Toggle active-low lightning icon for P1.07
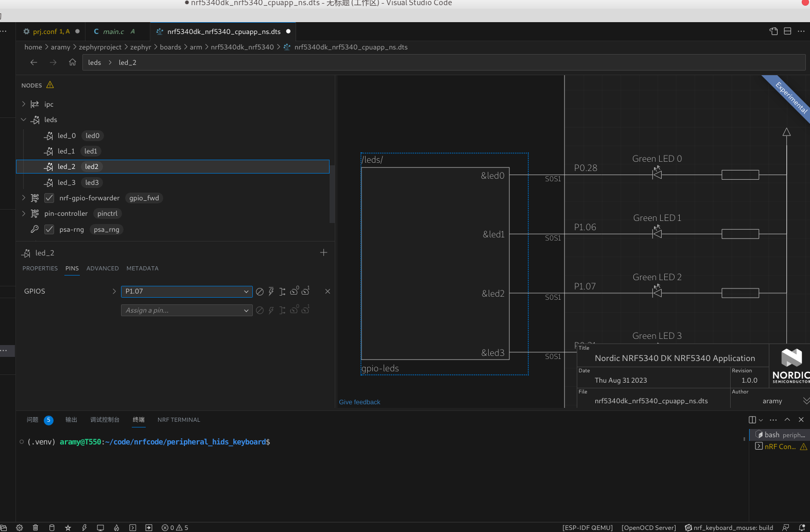This screenshot has width=810, height=532. click(x=271, y=291)
